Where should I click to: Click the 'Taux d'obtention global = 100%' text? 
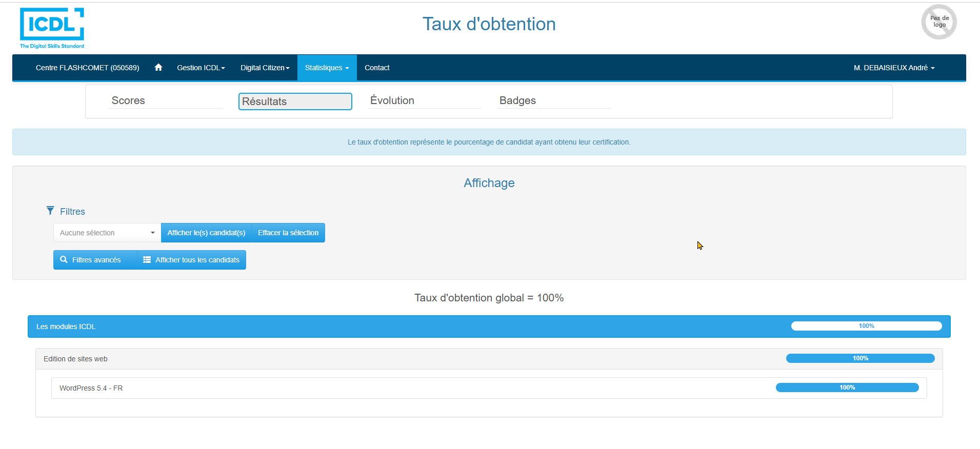point(489,298)
